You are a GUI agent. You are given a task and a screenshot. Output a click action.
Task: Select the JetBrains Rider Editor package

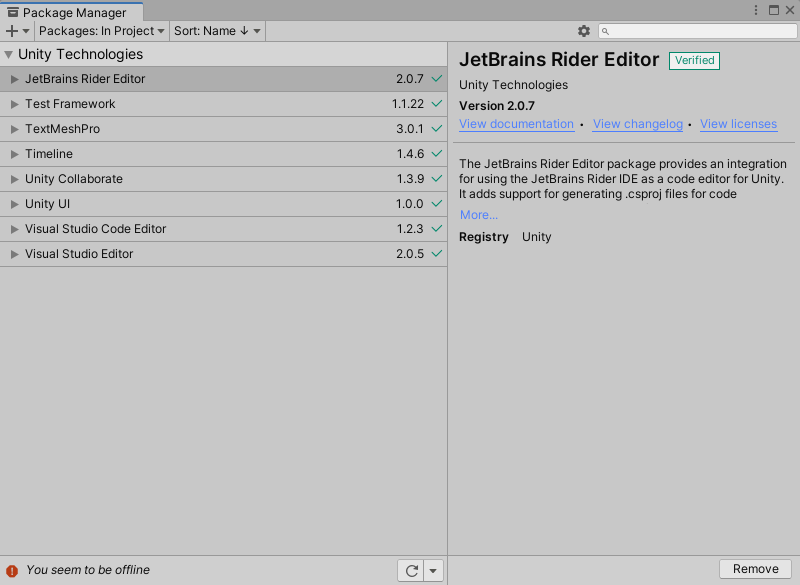223,79
